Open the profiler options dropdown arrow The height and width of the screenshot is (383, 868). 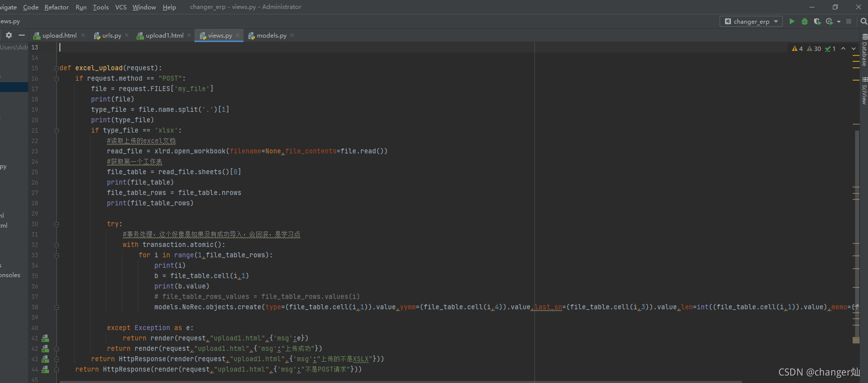pos(839,21)
